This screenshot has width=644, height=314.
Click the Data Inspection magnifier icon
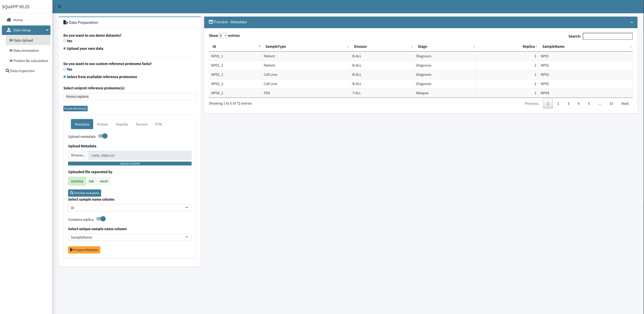pyautogui.click(x=8, y=71)
